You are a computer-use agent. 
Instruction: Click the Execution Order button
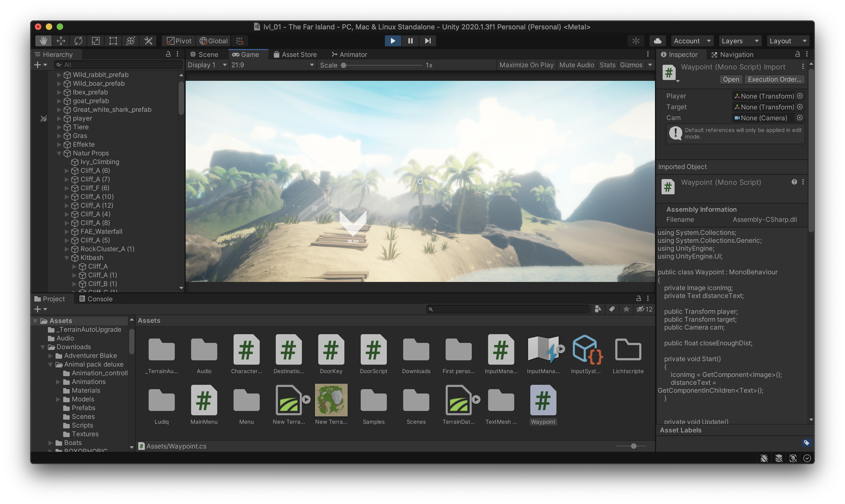click(x=774, y=79)
